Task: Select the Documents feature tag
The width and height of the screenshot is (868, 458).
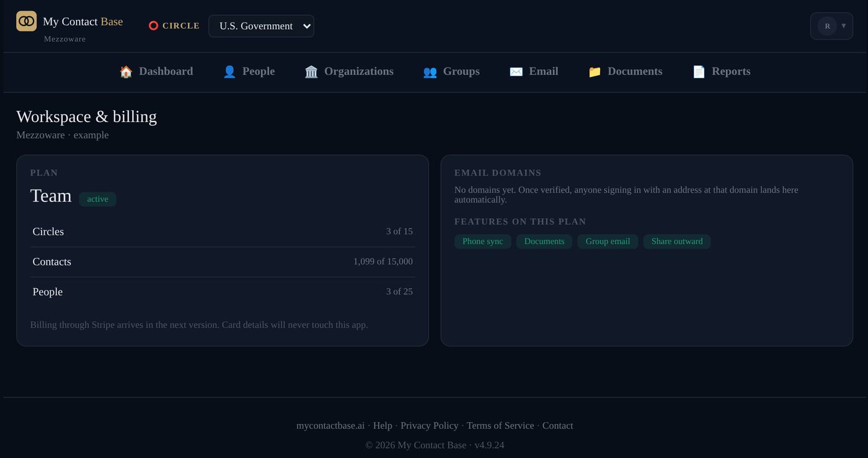Action: click(544, 242)
